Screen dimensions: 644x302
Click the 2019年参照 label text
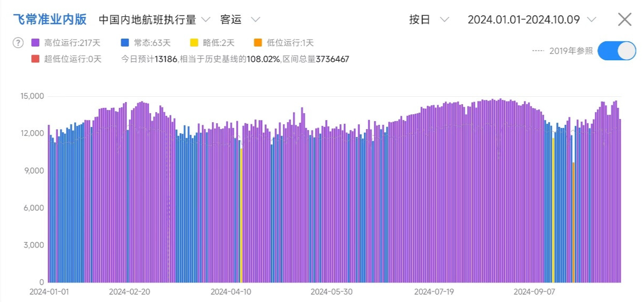pyautogui.click(x=571, y=51)
